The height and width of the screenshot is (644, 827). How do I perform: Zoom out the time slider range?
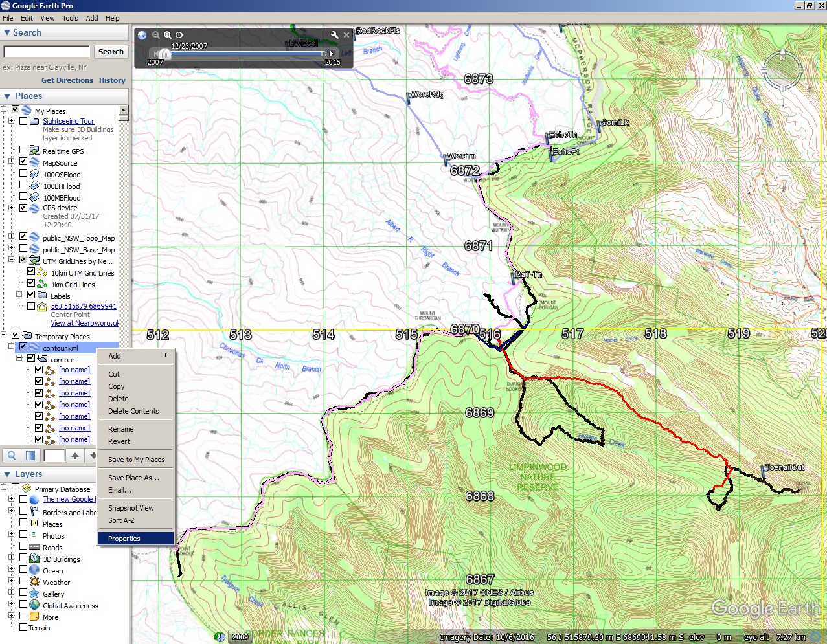(155, 35)
